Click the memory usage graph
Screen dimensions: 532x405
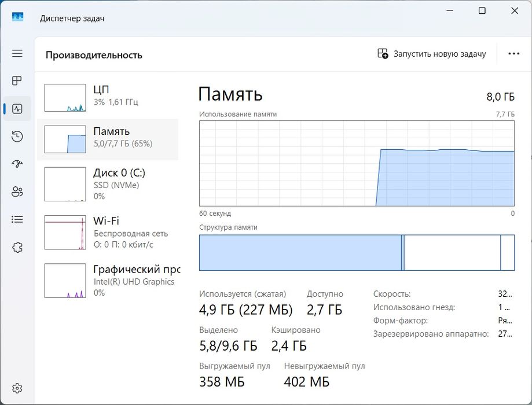(357, 163)
